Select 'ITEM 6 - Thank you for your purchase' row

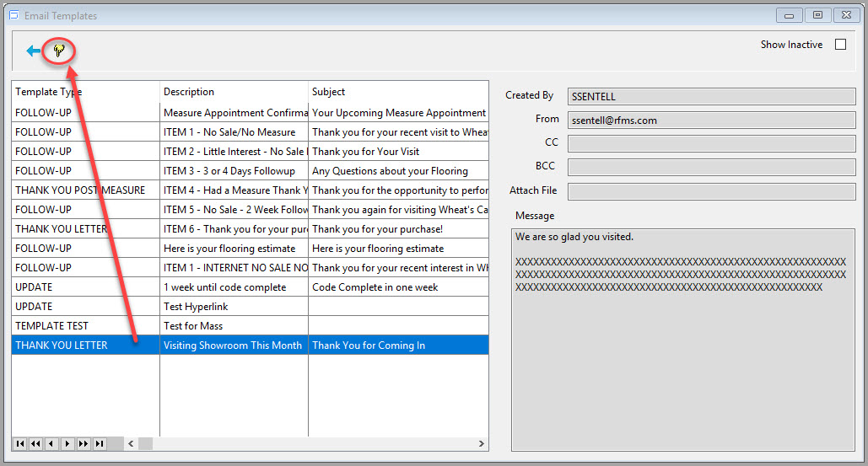click(x=251, y=229)
